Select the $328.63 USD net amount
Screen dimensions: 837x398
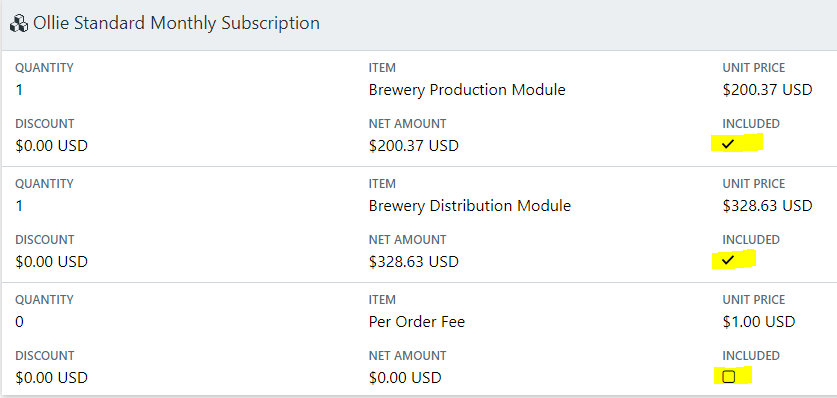coord(413,261)
